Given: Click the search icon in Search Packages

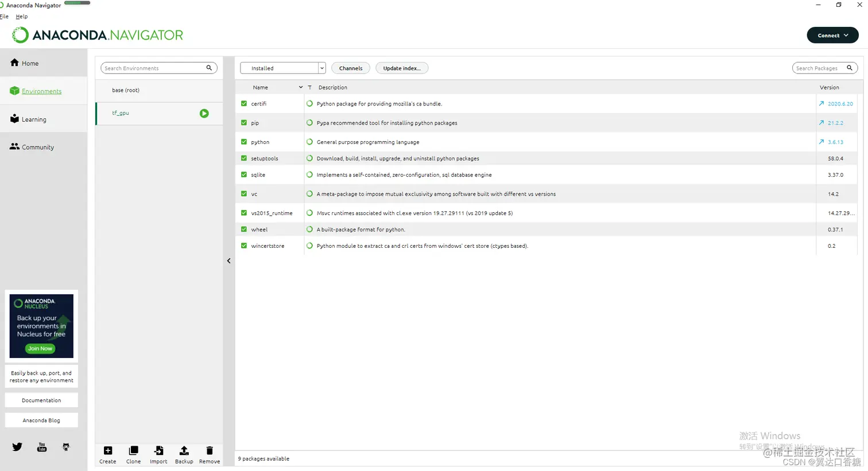Looking at the screenshot, I should click(x=850, y=68).
